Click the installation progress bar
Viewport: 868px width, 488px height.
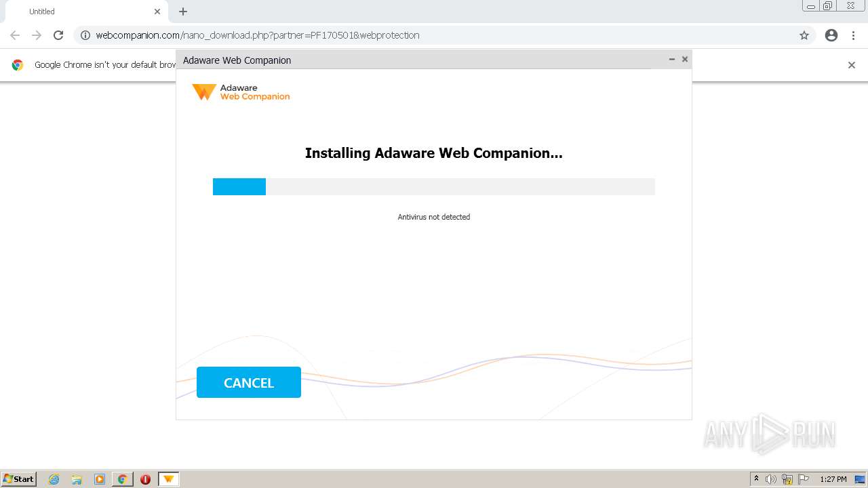[434, 186]
